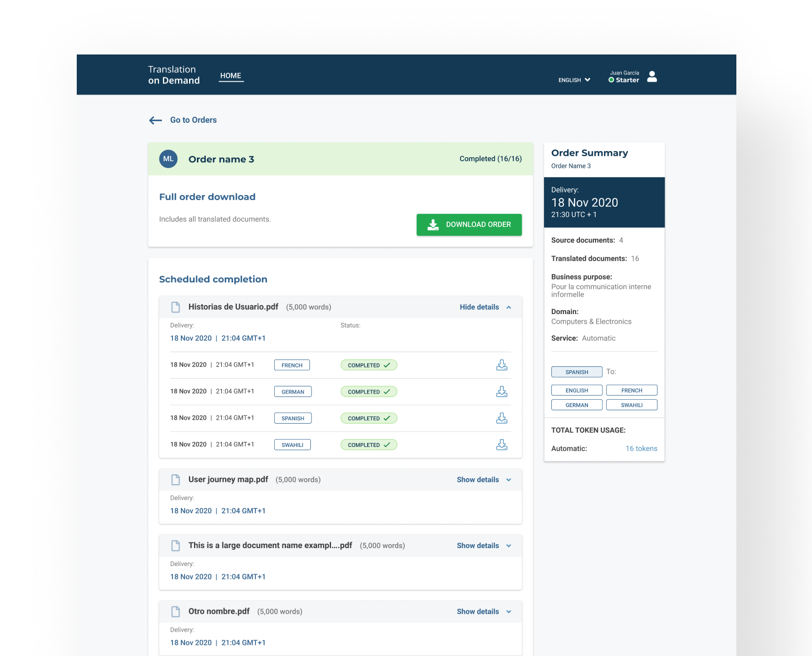812x656 pixels.
Task: Download the Spanish translation file
Action: point(502,418)
